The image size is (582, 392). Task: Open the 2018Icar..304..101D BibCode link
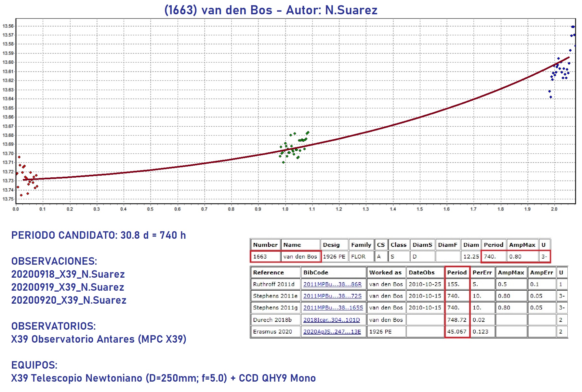(331, 320)
